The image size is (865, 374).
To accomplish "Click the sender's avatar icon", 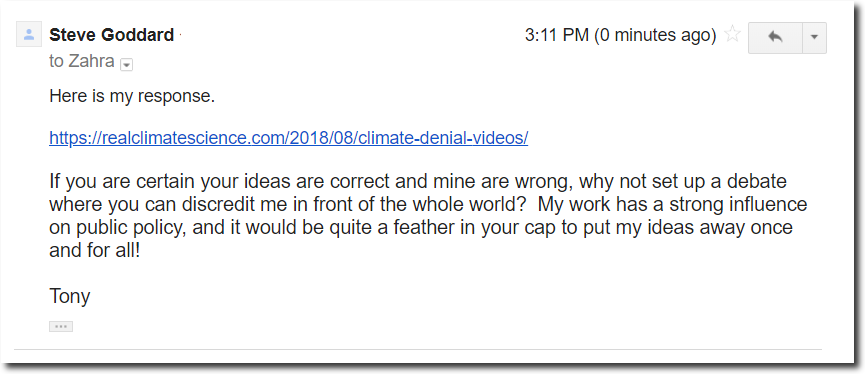I will (29, 35).
